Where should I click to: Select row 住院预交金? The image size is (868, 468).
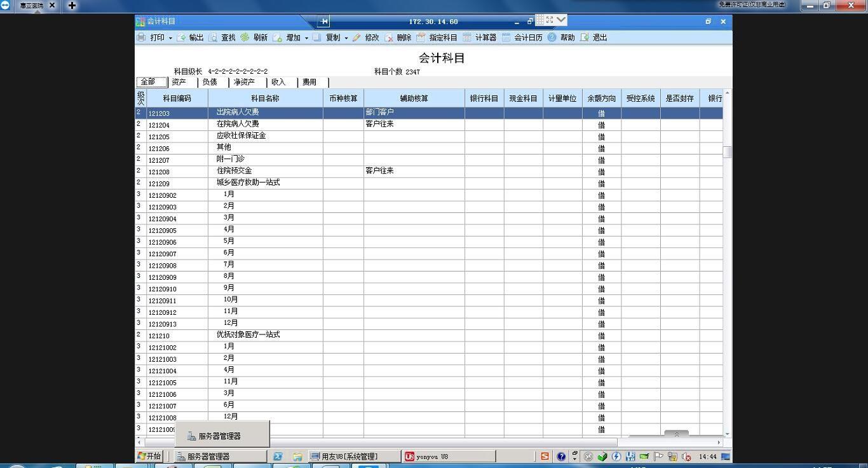coord(429,172)
